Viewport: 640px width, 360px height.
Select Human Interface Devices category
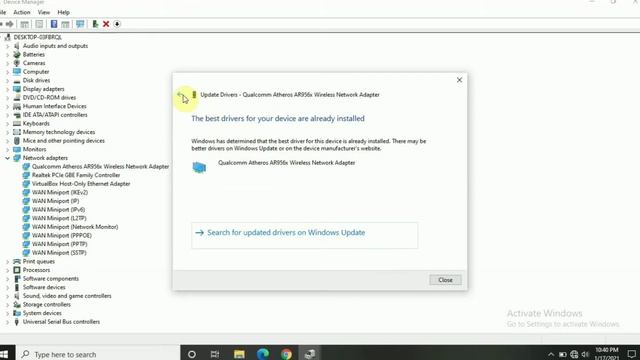(55, 106)
